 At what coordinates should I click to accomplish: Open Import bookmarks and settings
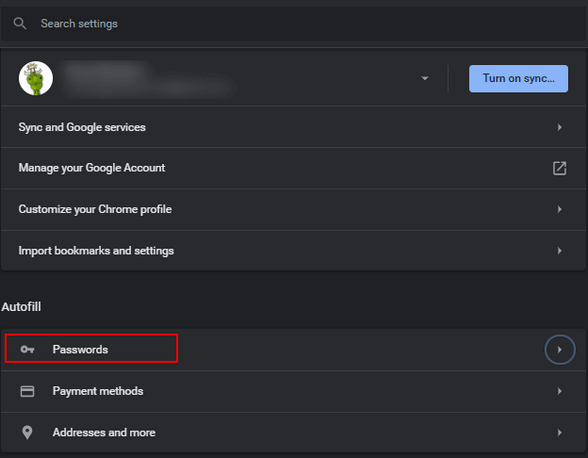coord(293,251)
